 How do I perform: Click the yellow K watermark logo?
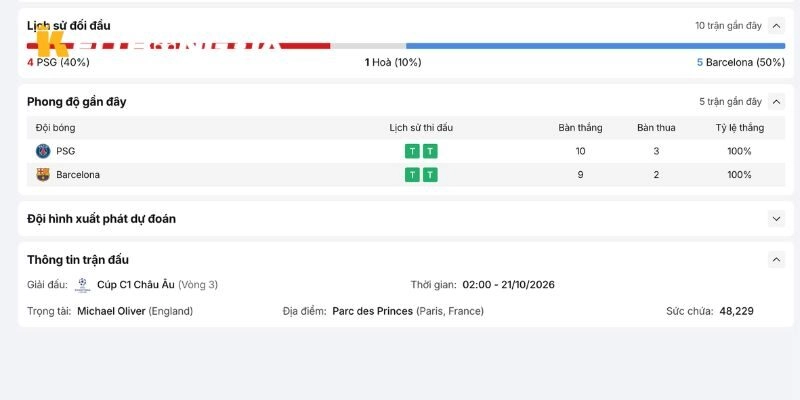pyautogui.click(x=53, y=42)
